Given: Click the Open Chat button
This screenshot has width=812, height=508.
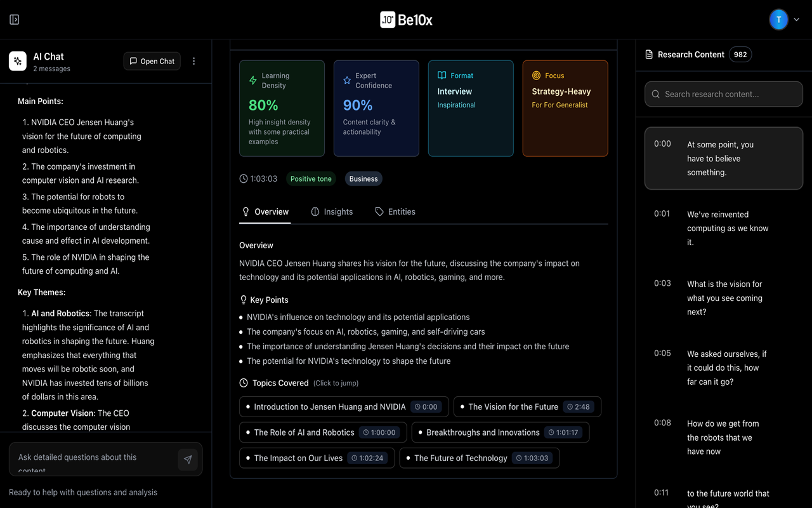Looking at the screenshot, I should pyautogui.click(x=152, y=61).
